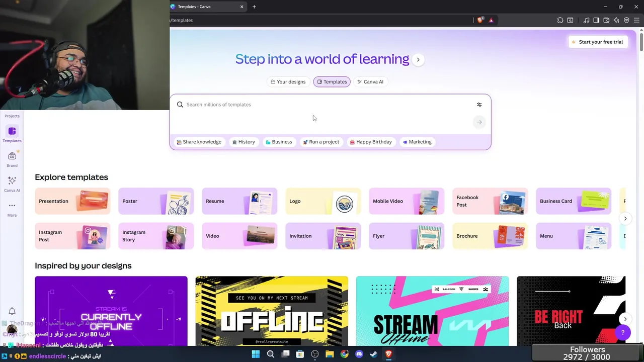Open OBS Studio from the taskbar
The height and width of the screenshot is (362, 644).
(315, 354)
